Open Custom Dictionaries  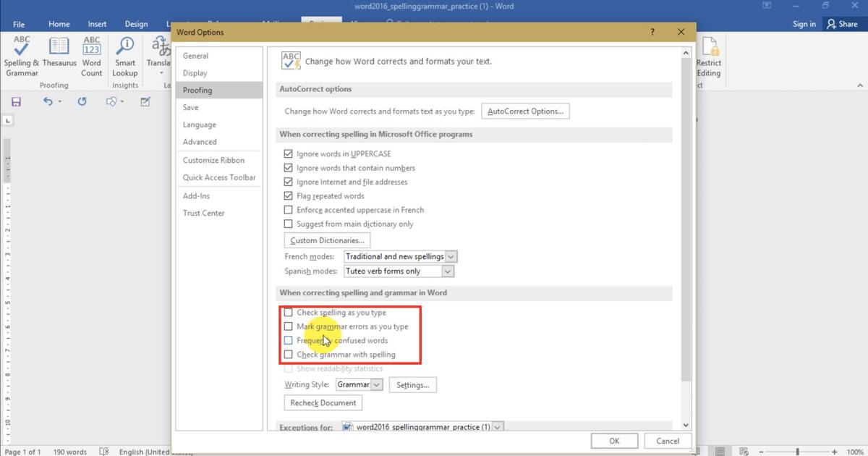tap(327, 240)
